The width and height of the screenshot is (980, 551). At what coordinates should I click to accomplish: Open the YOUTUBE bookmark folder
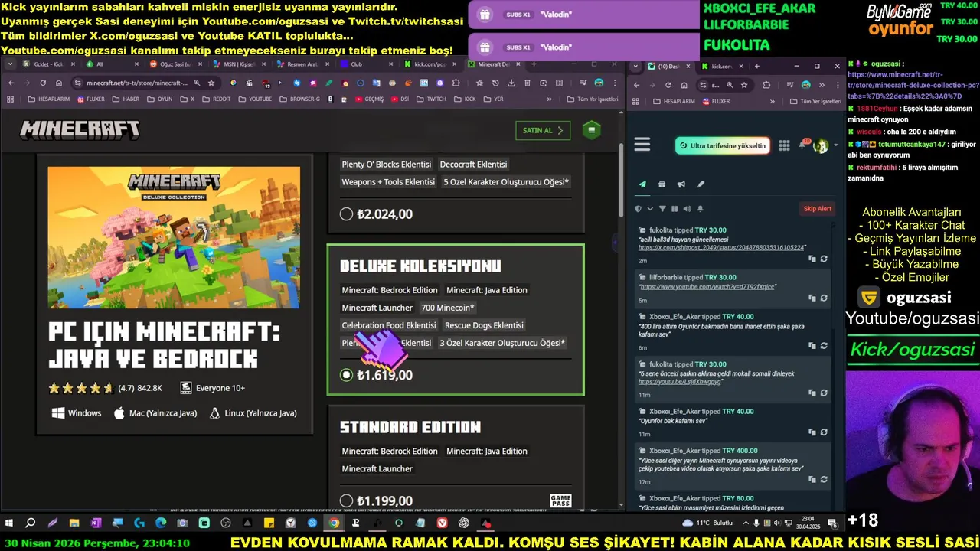coord(254,99)
